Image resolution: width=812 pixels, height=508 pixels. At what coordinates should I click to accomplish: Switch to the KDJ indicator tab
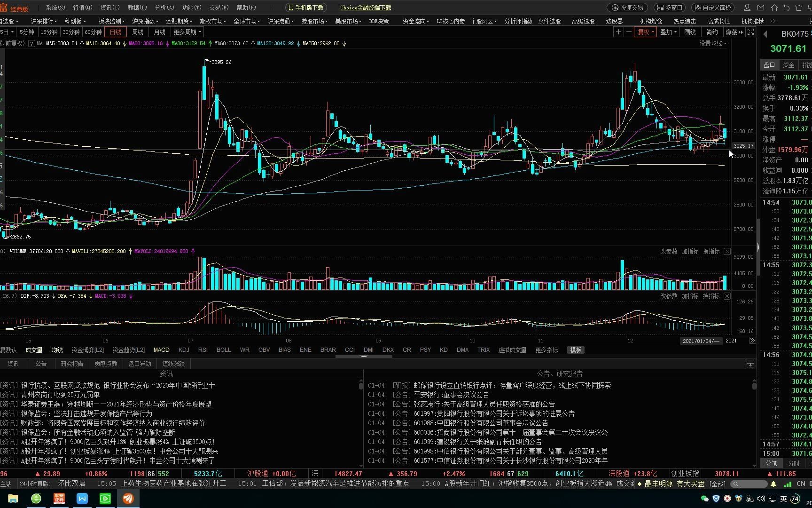pos(184,350)
